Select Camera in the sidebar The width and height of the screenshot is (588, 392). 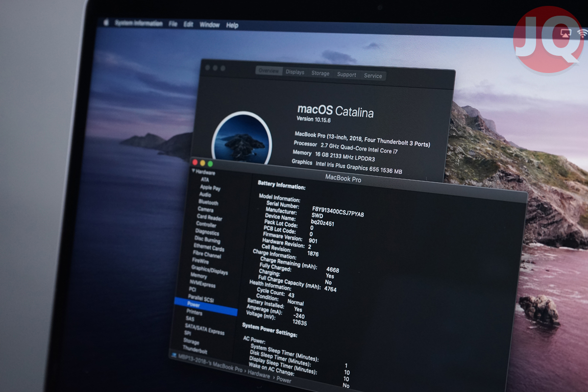pyautogui.click(x=206, y=209)
